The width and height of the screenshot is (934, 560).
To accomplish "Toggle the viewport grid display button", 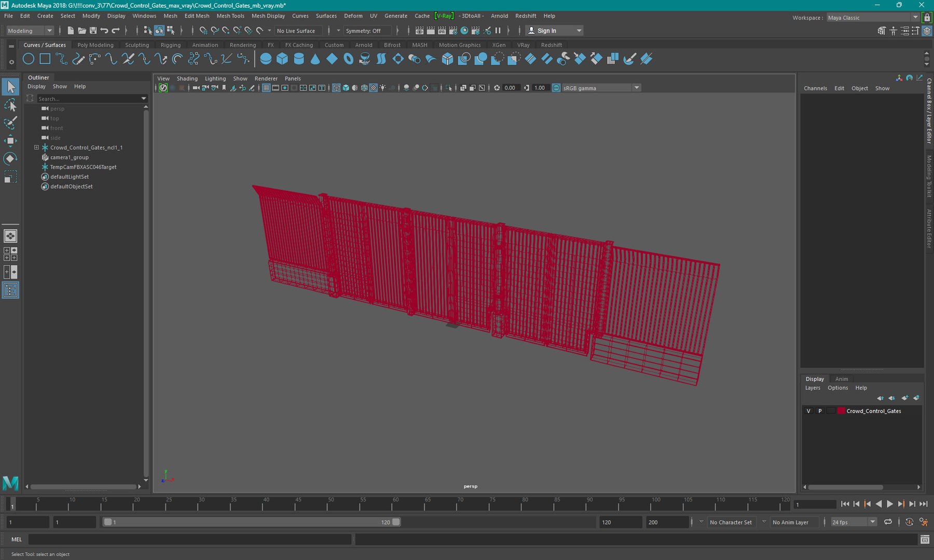I will 266,88.
